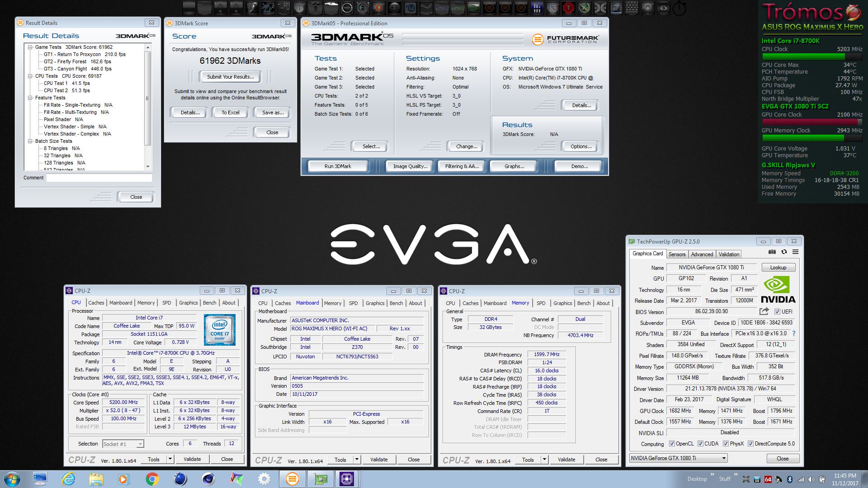The height and width of the screenshot is (488, 868).
Task: Click the Save as button
Action: pos(273,113)
